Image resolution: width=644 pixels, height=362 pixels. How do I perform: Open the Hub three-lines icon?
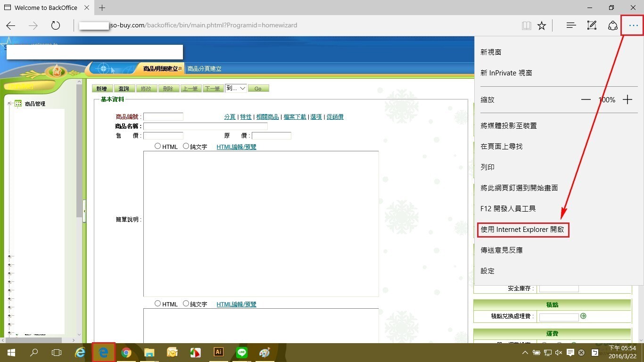click(571, 25)
